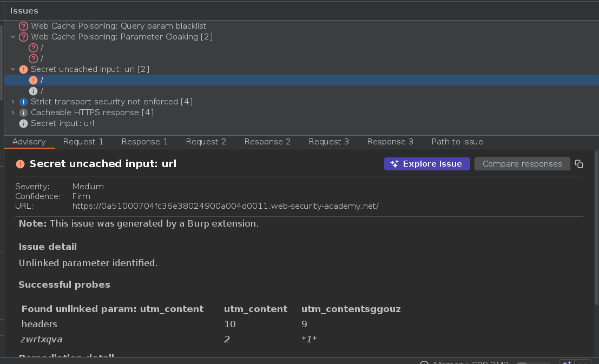
Task: Click the advisory panel vertical scrollbar
Action: click(x=595, y=216)
